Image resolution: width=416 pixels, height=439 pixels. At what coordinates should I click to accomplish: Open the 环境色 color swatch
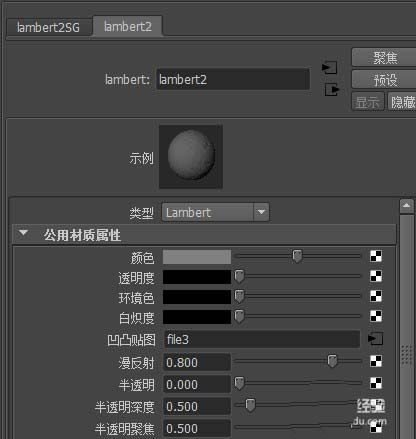click(197, 297)
